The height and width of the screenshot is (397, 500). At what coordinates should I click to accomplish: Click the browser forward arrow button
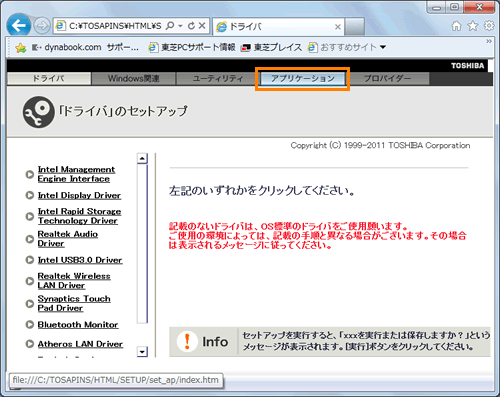point(42,26)
